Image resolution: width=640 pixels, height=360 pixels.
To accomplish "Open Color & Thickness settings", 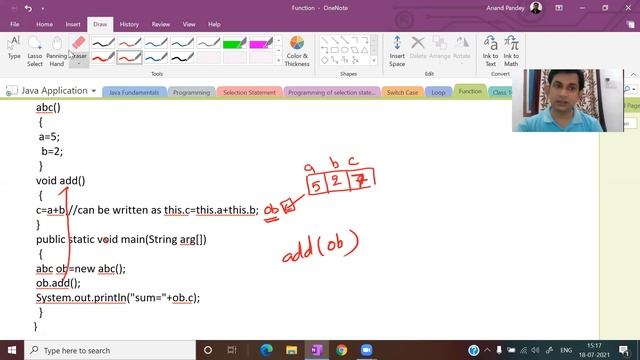I will [x=297, y=51].
